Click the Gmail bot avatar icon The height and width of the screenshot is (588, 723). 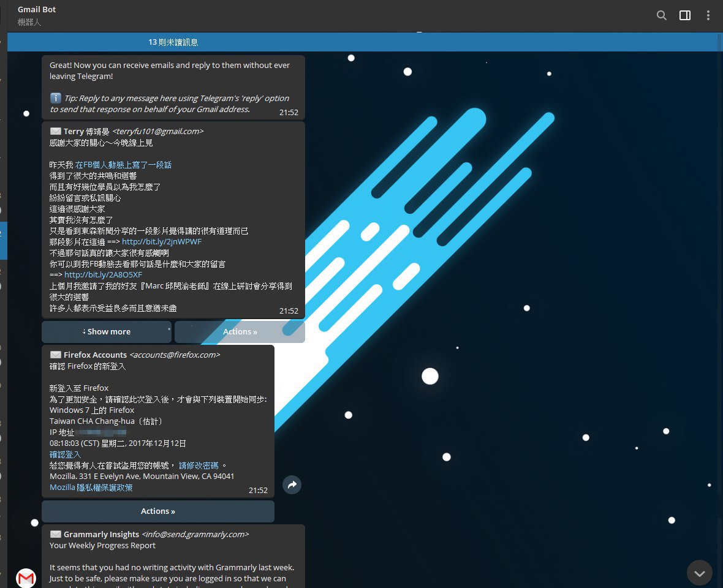(x=26, y=578)
